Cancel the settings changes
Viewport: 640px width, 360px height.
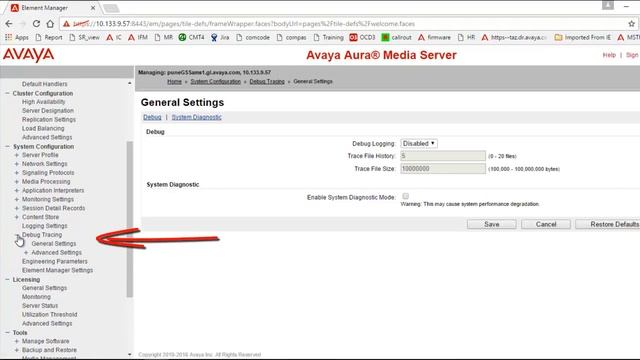click(x=546, y=224)
